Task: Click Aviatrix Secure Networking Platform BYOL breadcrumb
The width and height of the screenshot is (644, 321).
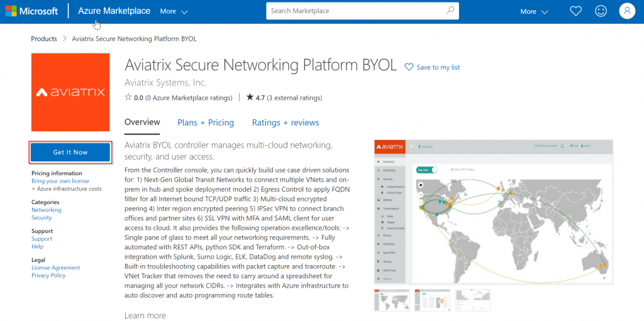Action: pos(135,39)
